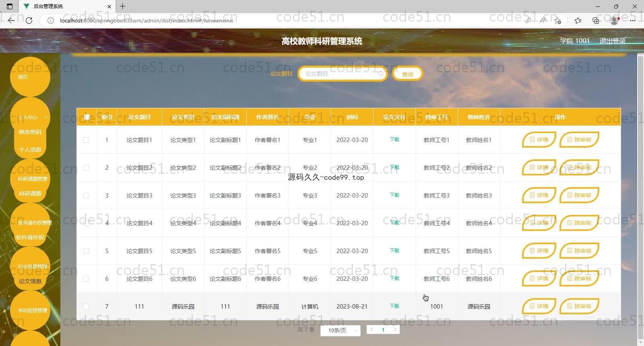Open tab actions menu icon
Image resolution: width=644 pixels, height=346 pixels.
10,6
